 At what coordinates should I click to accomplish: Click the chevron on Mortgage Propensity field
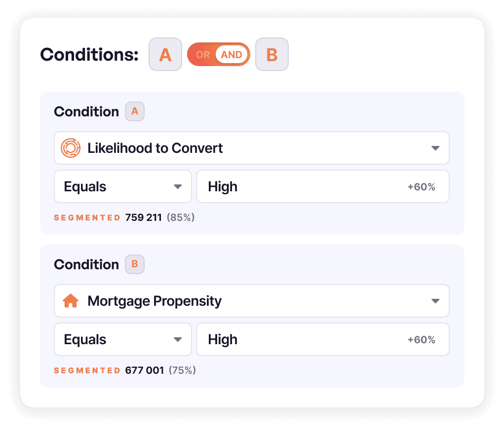pyautogui.click(x=435, y=301)
